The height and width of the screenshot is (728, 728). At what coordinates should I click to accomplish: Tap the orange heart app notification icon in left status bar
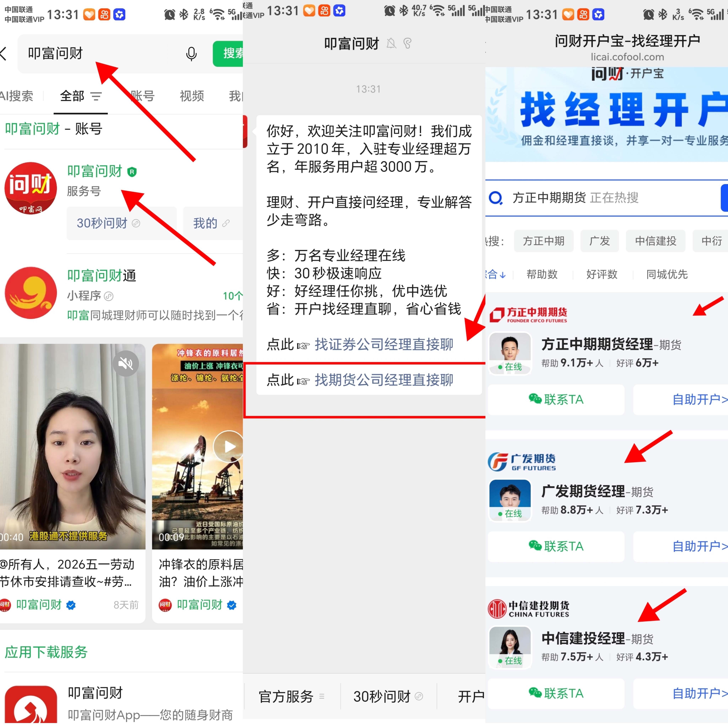click(89, 15)
